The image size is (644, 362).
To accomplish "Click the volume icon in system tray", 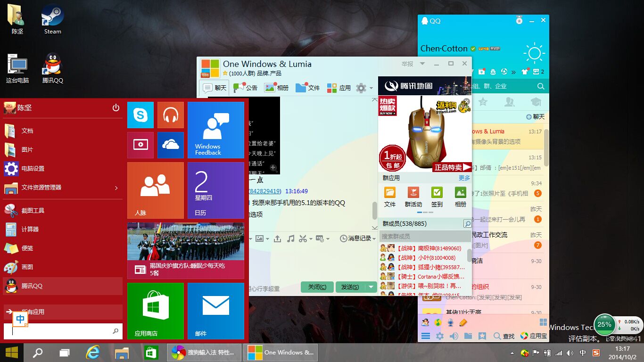I will tap(570, 353).
